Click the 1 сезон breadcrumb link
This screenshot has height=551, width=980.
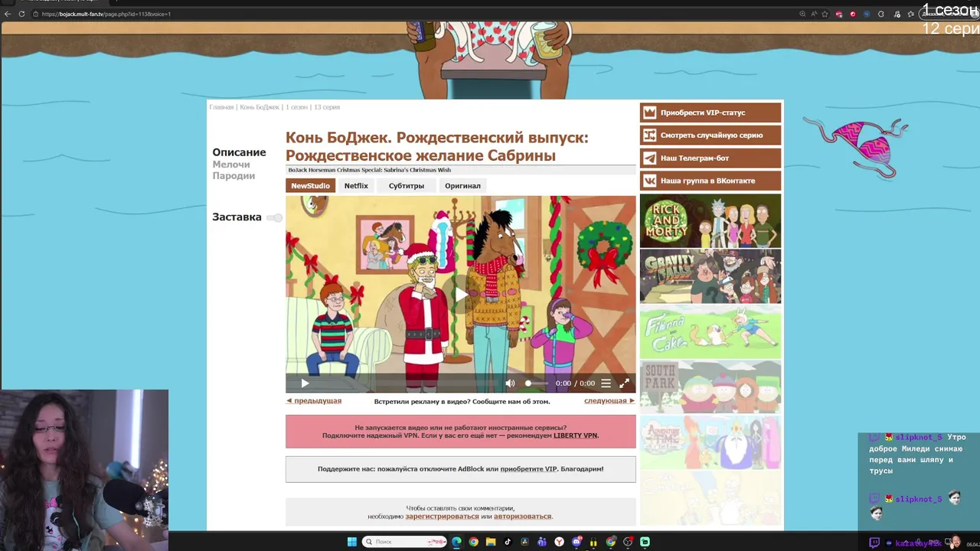tap(296, 107)
